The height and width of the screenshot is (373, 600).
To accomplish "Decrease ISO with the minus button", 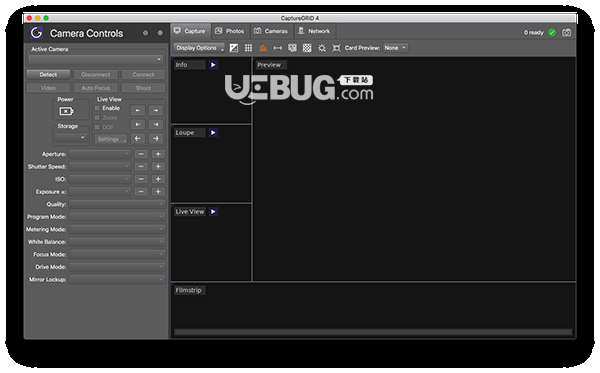I will [141, 179].
